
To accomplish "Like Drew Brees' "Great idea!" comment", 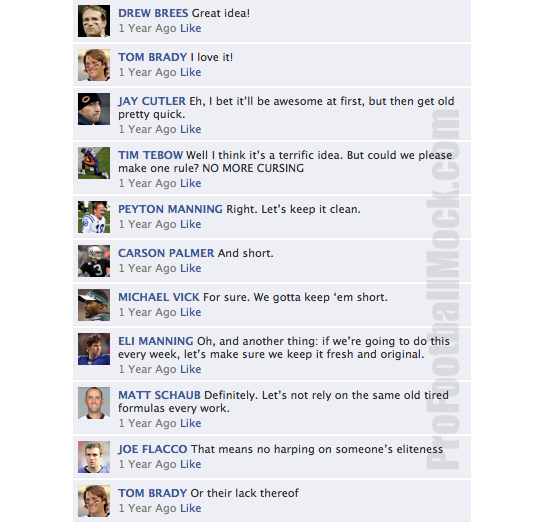I will tap(190, 28).
